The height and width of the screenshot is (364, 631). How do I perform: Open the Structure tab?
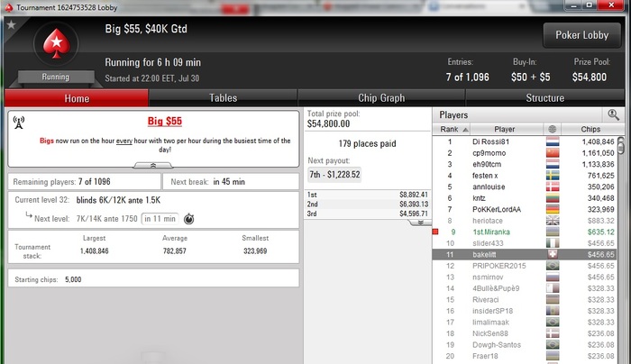(544, 98)
